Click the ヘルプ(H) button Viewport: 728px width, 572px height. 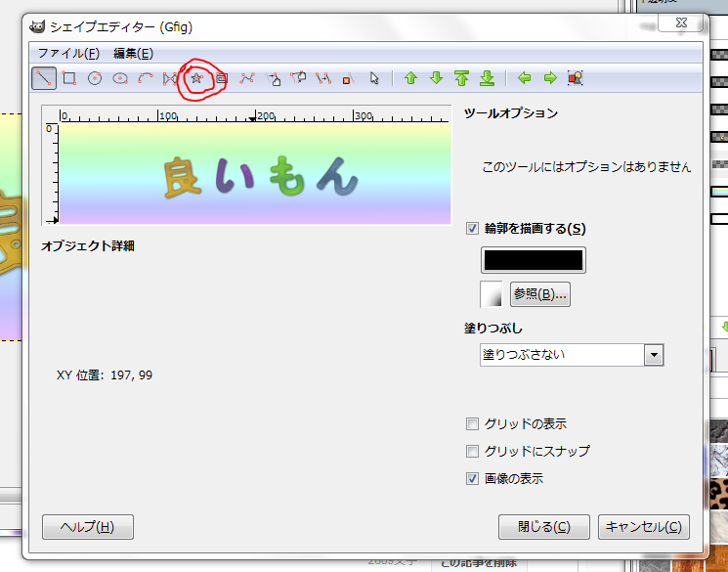88,527
